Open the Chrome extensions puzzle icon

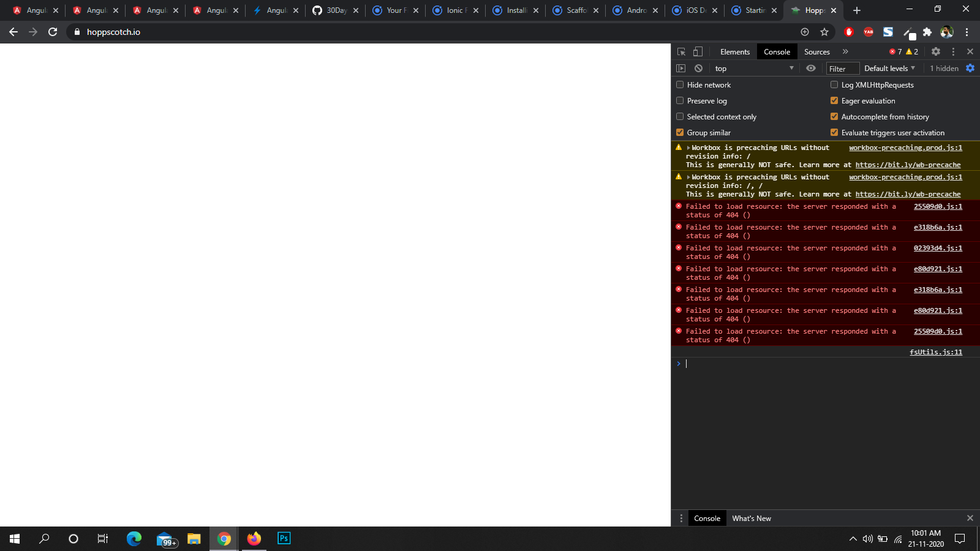927,32
